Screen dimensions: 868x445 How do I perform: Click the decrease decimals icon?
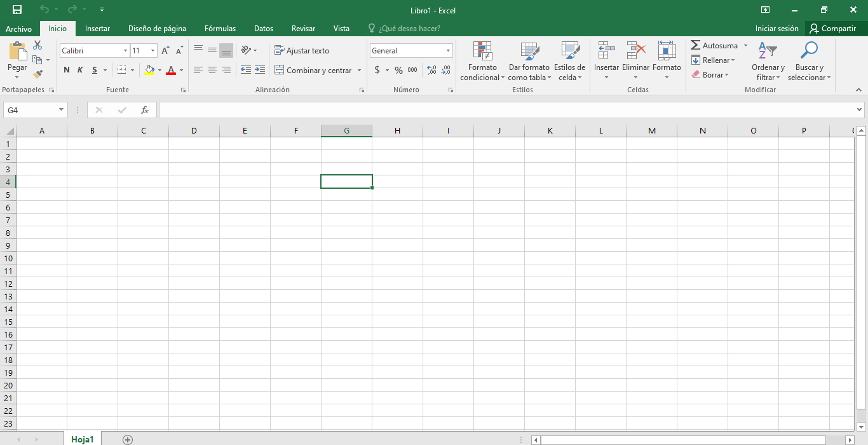coord(446,70)
